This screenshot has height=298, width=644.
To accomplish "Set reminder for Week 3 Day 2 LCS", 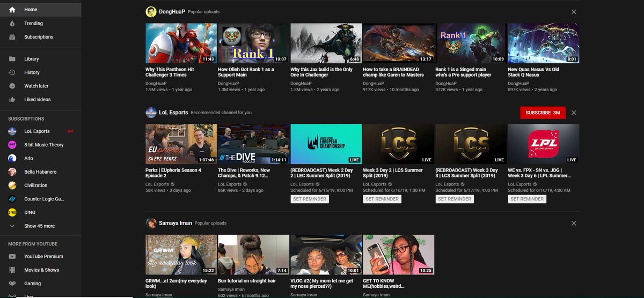I will pos(382,199).
